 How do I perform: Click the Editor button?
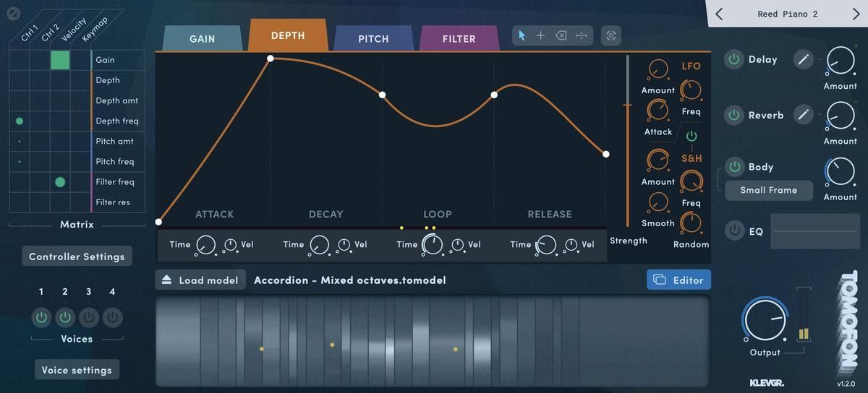[678, 280]
